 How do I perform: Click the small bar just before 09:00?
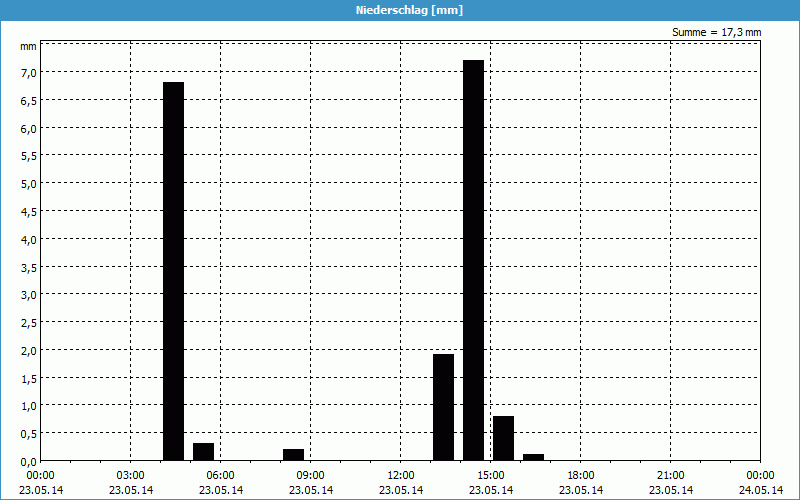(293, 454)
